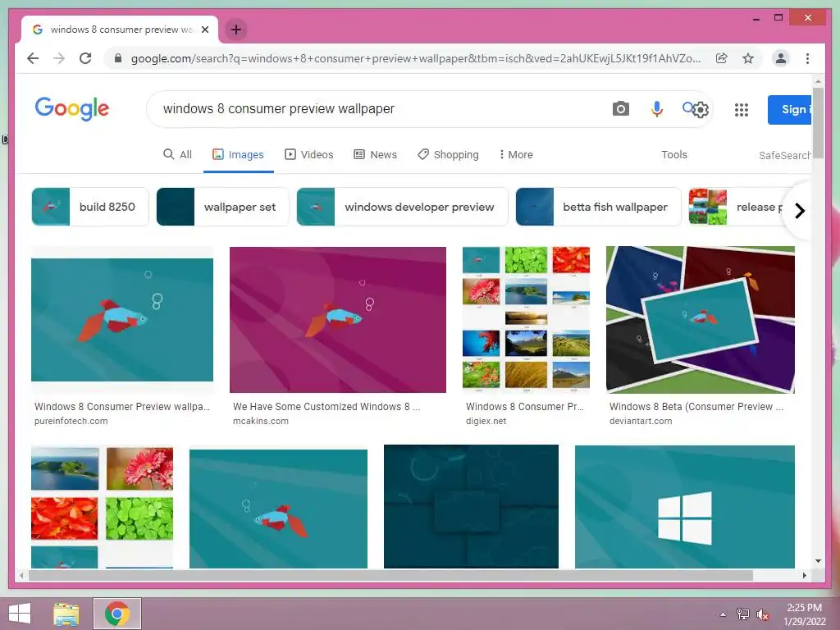Open the Tools filter options
Screen dimensions: 840x630
pyautogui.click(x=674, y=154)
